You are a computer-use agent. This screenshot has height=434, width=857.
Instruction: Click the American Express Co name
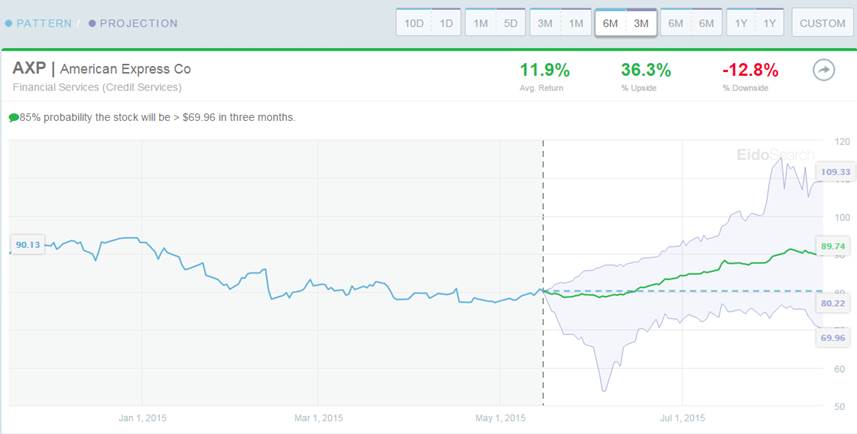point(126,69)
